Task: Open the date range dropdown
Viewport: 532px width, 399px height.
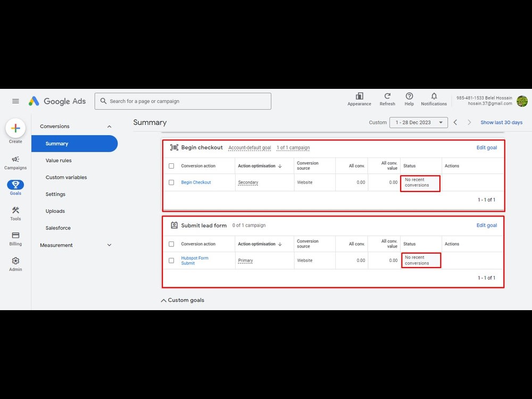Action: pyautogui.click(x=419, y=122)
